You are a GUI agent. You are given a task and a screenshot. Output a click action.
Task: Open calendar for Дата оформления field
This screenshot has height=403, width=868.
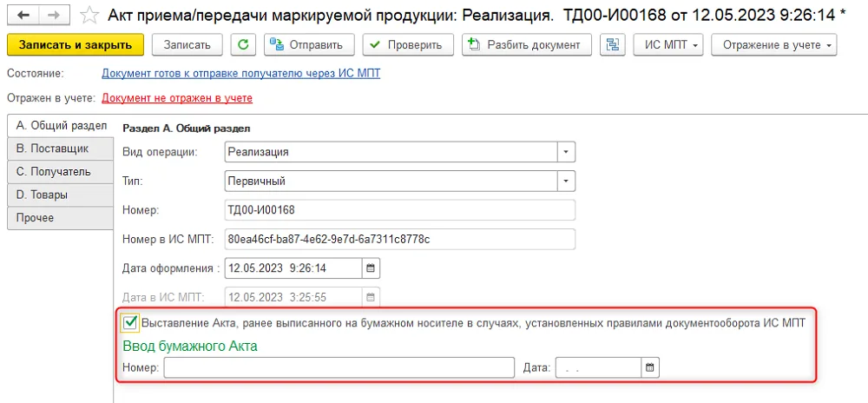(371, 268)
